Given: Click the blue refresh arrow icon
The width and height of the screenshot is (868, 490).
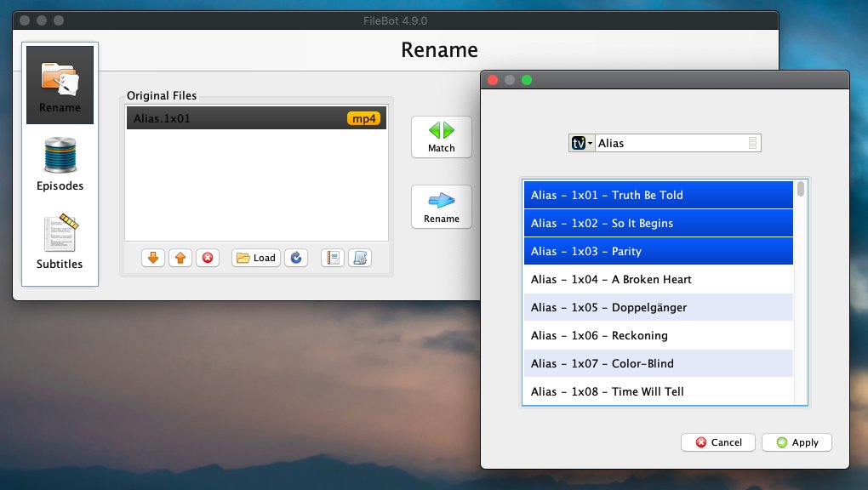Looking at the screenshot, I should tap(296, 258).
